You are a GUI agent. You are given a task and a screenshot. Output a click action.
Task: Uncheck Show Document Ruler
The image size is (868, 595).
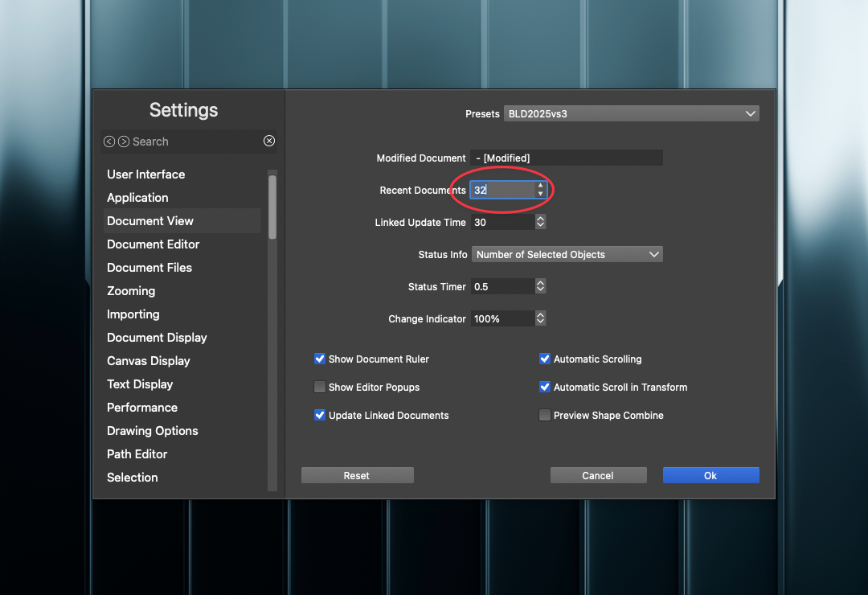tap(319, 359)
